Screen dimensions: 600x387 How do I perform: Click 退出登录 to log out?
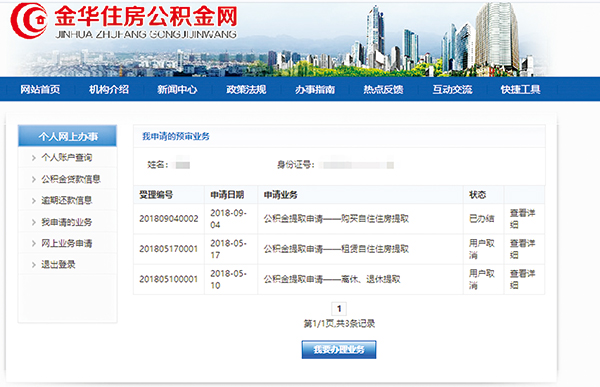[x=58, y=265]
